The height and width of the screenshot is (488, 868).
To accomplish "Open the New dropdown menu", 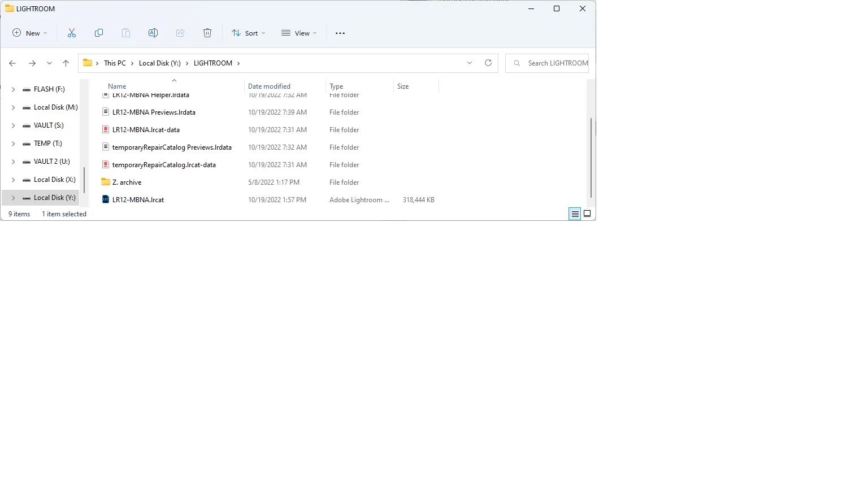I will click(30, 33).
